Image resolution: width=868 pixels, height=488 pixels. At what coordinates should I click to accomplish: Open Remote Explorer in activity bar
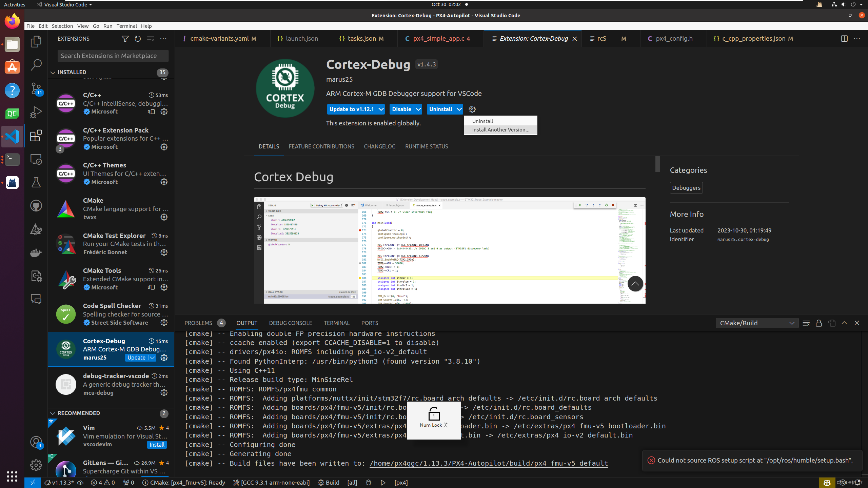coord(36,159)
